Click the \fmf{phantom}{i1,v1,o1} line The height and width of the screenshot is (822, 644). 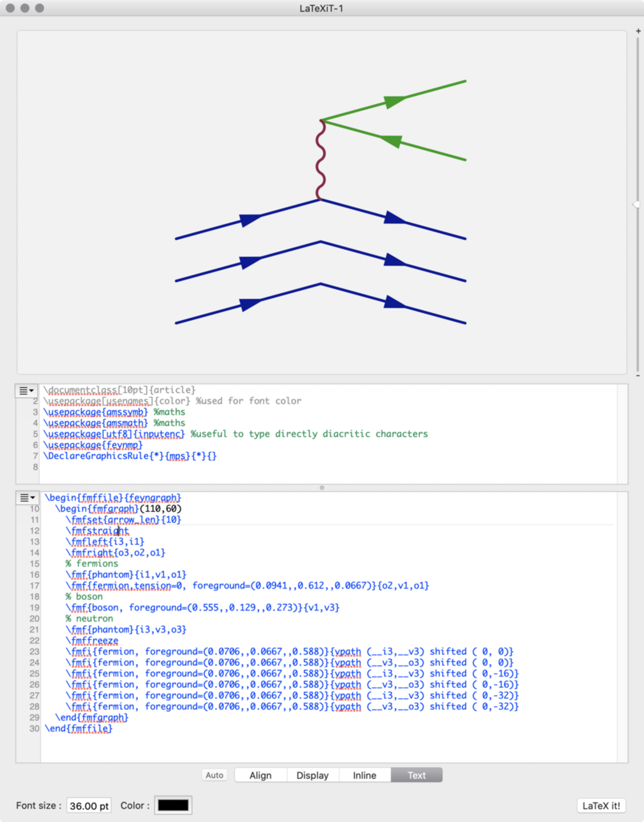[126, 574]
